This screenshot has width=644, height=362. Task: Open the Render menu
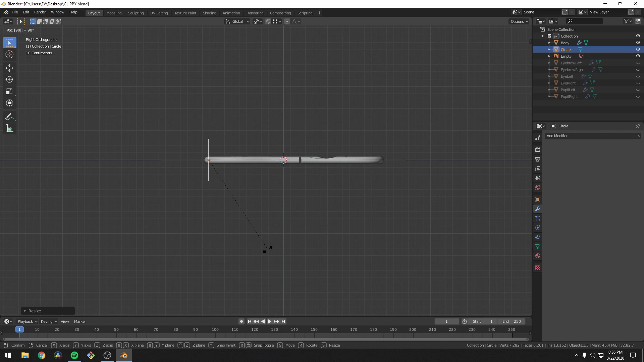[40, 12]
